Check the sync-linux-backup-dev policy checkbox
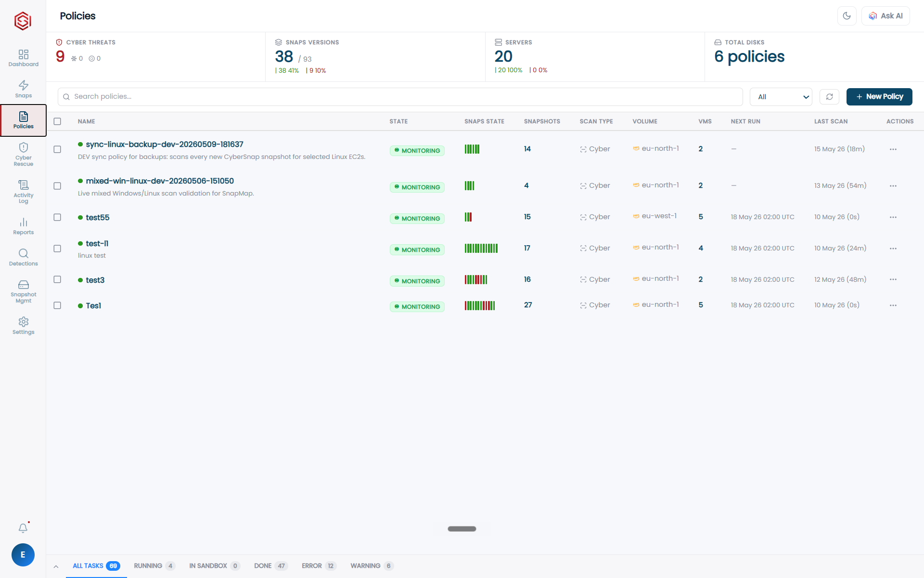 [57, 149]
